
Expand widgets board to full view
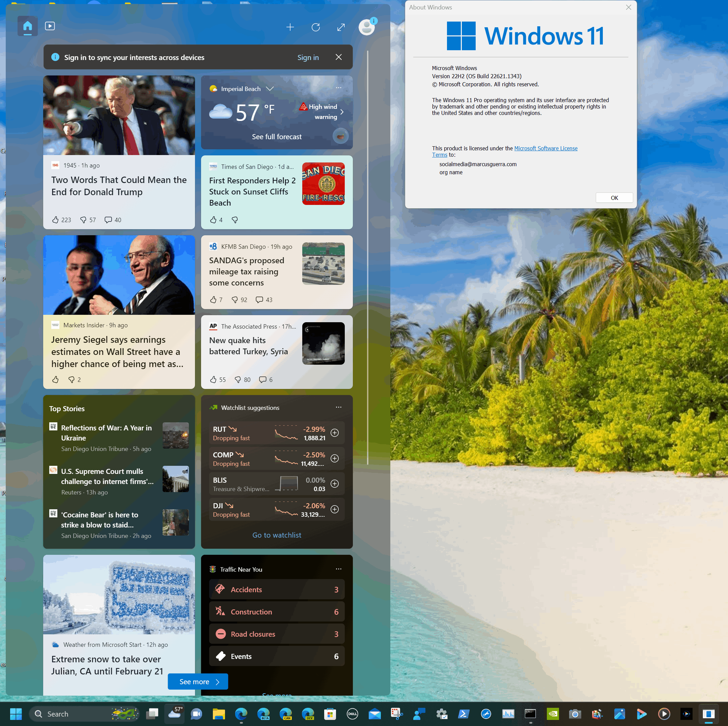coord(341,27)
